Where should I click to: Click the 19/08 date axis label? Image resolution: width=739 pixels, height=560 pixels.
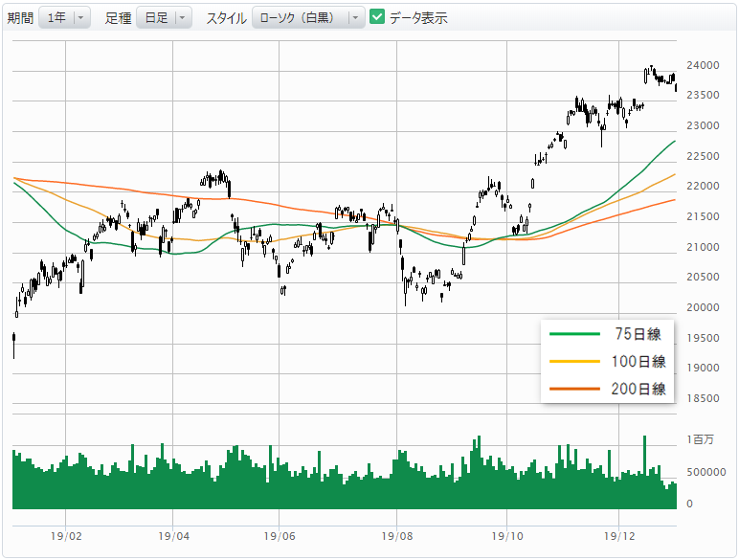(x=397, y=536)
